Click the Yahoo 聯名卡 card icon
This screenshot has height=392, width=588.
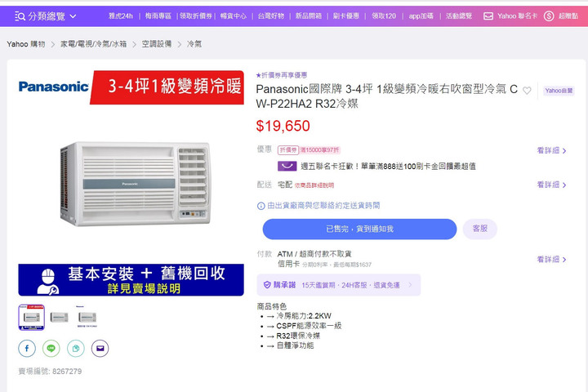pyautogui.click(x=488, y=16)
